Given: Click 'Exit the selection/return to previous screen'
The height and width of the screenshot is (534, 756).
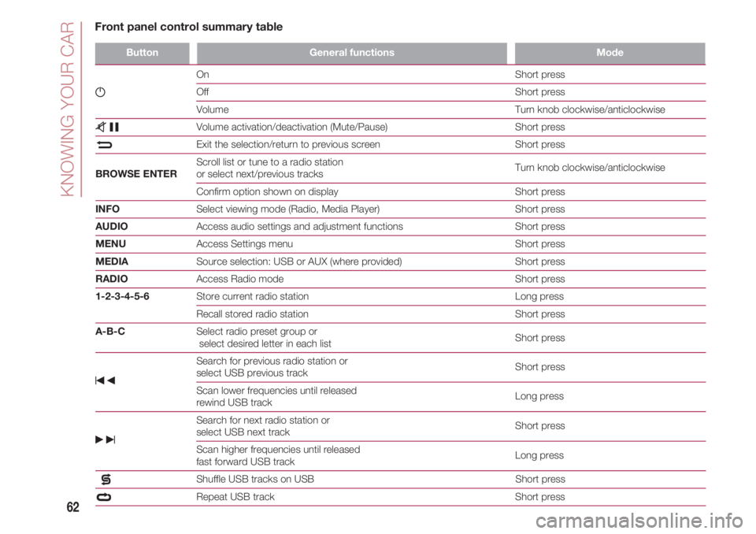Looking at the screenshot, I should click(x=288, y=145).
